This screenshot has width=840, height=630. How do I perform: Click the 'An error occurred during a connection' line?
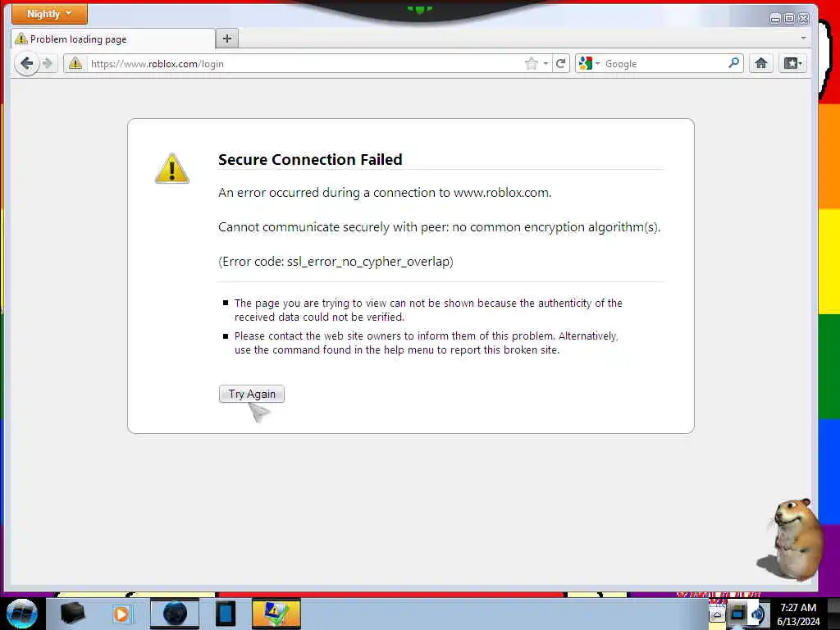pyautogui.click(x=385, y=193)
